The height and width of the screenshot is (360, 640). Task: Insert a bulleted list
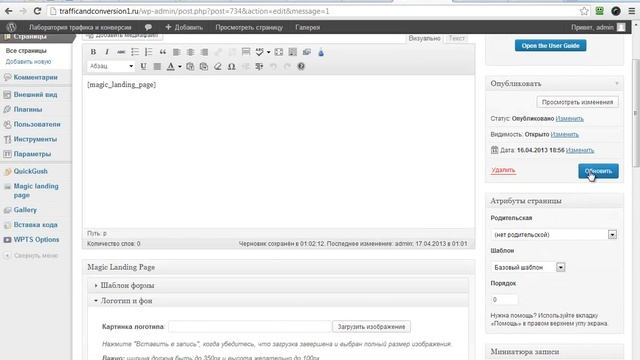click(x=135, y=52)
